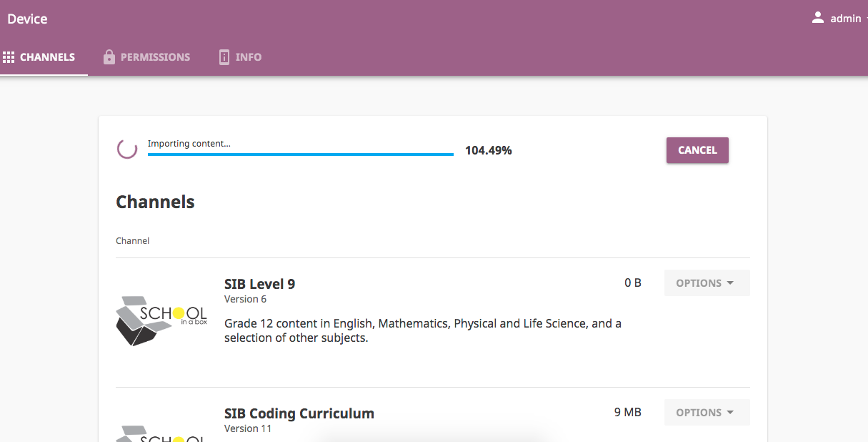The image size is (868, 442).
Task: Click the info icon beside INFO
Action: coord(224,57)
